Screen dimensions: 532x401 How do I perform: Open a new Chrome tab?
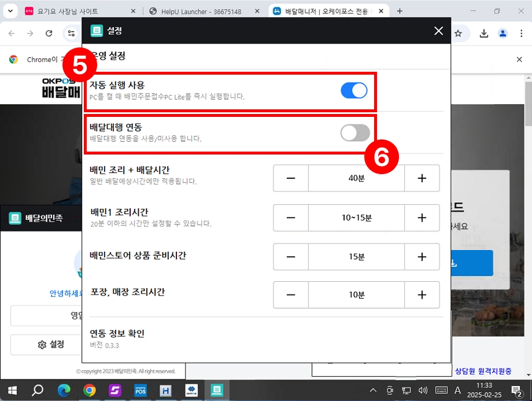(400, 11)
